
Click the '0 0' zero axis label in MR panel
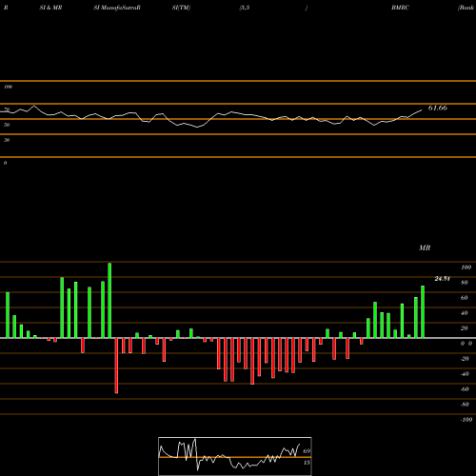pos(466,344)
